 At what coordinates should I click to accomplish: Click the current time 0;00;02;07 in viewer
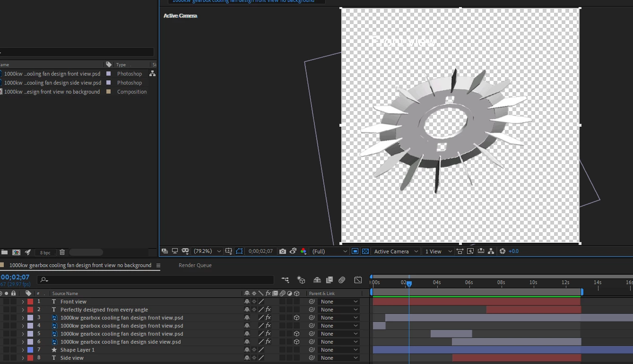(x=260, y=251)
